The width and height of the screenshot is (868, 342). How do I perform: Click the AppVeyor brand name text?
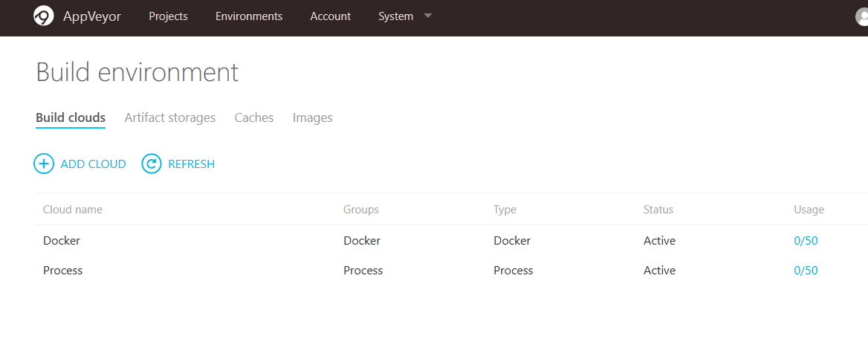coord(92,16)
